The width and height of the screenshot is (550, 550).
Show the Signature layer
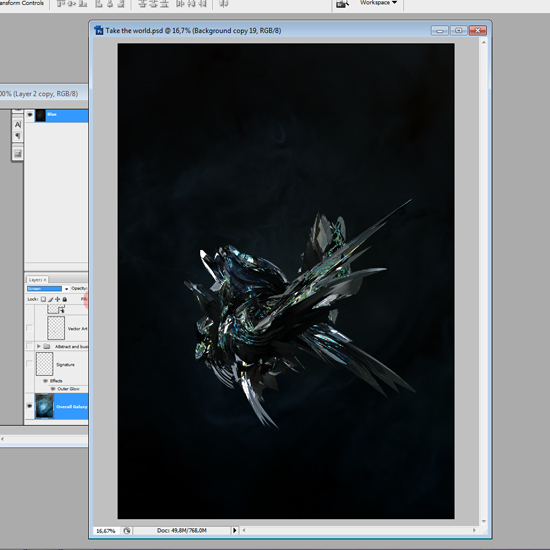pos(29,364)
